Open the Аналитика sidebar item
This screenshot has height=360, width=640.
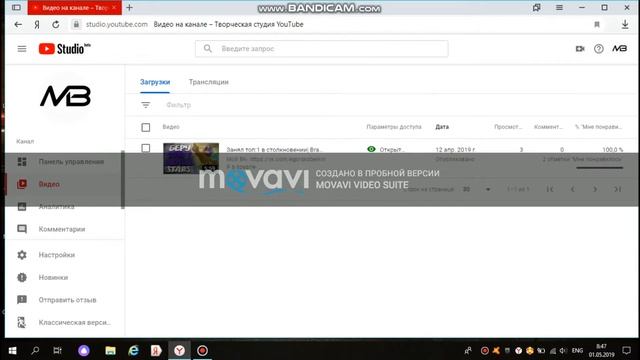63,207
